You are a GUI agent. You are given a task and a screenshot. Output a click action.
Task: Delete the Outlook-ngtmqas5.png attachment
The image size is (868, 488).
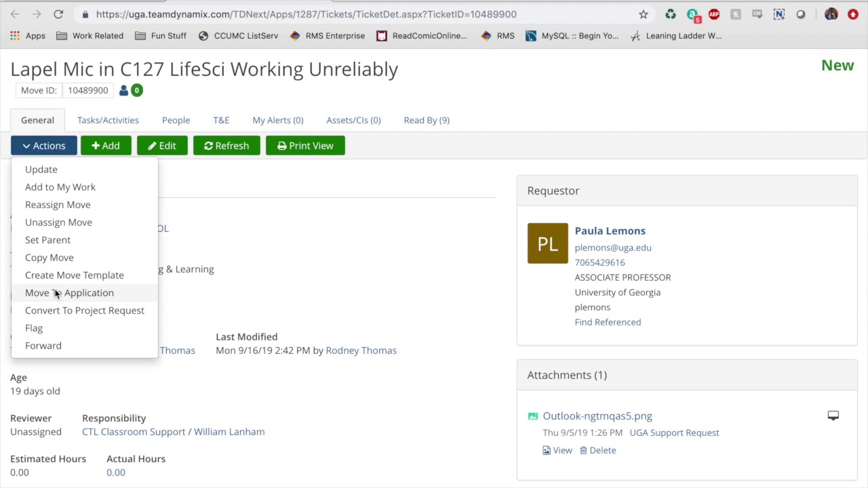pos(598,450)
